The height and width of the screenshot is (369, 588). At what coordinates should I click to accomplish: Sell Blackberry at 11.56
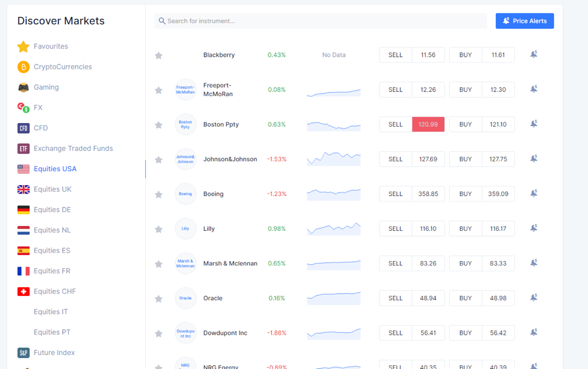(412, 55)
